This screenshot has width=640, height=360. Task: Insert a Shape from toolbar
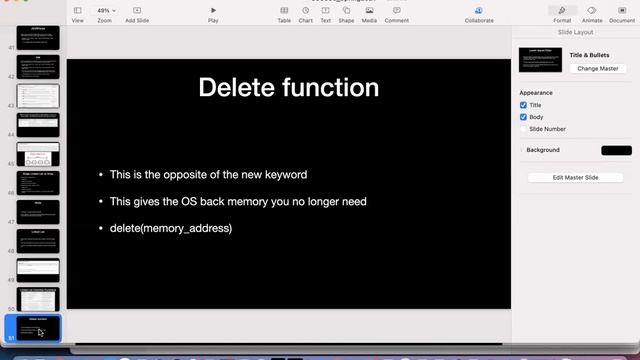[346, 10]
